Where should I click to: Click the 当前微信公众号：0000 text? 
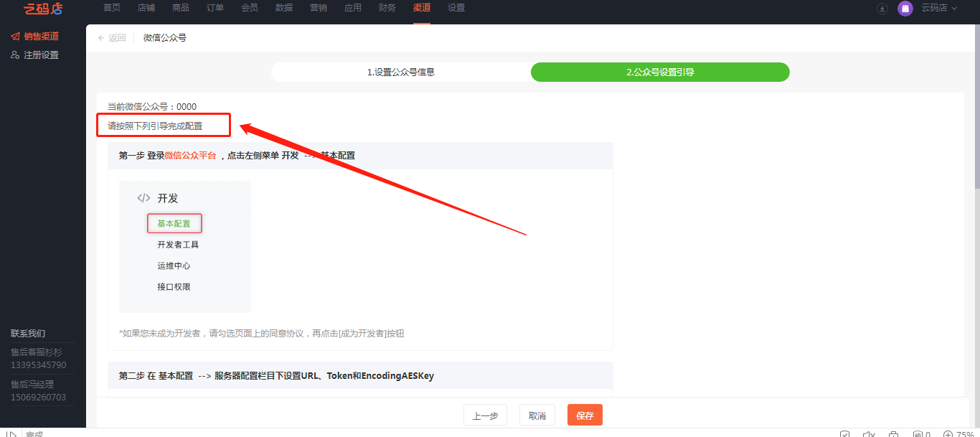click(x=152, y=106)
